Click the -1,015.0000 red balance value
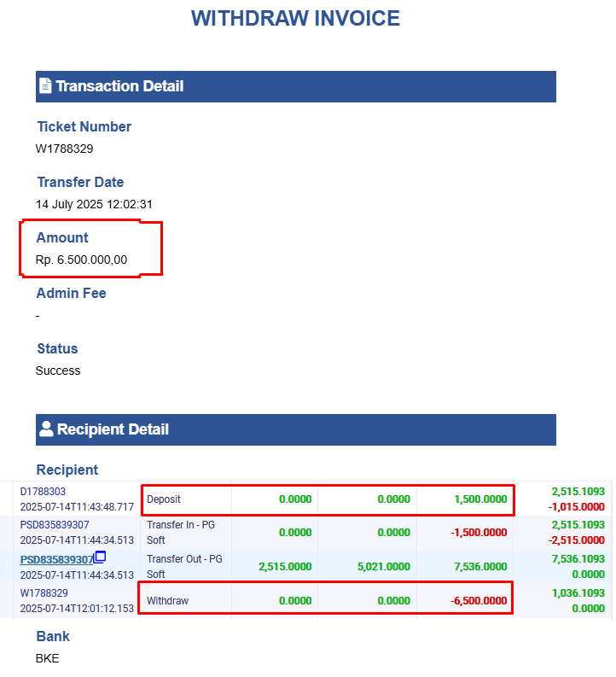The width and height of the screenshot is (616, 677). (576, 507)
